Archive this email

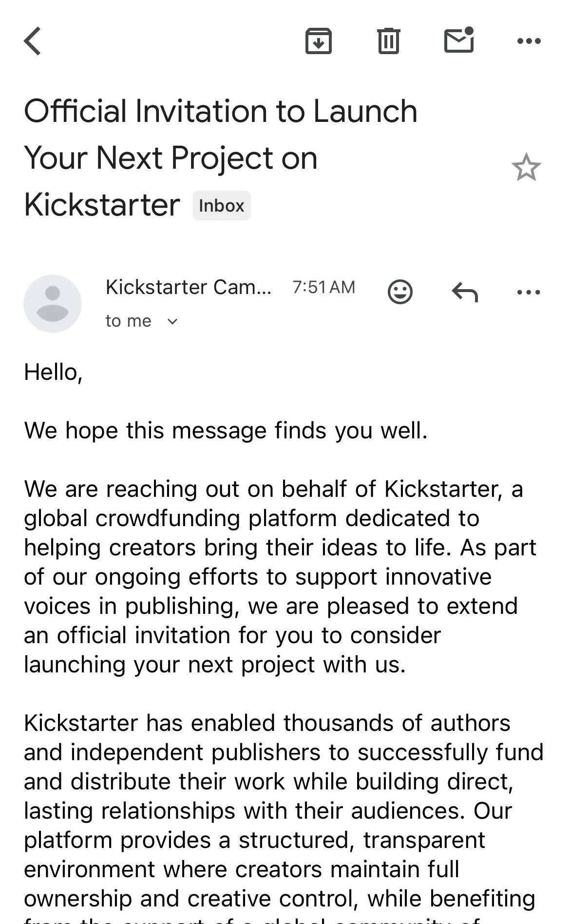tap(319, 41)
